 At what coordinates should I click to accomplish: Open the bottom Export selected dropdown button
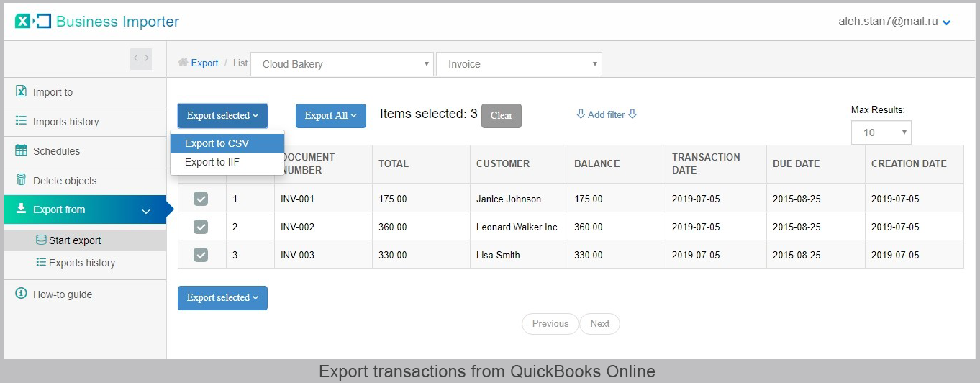222,297
